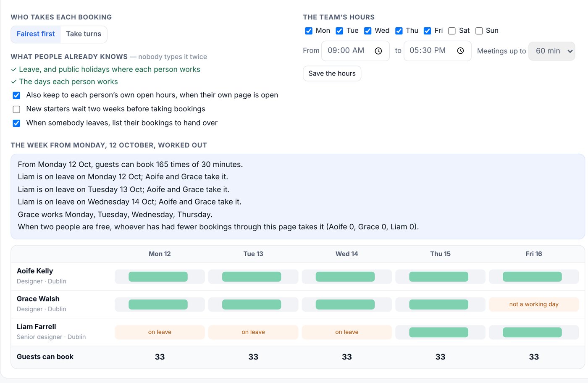The height and width of the screenshot is (383, 588).
Task: Click the Guests can book row label
Action: [45, 357]
